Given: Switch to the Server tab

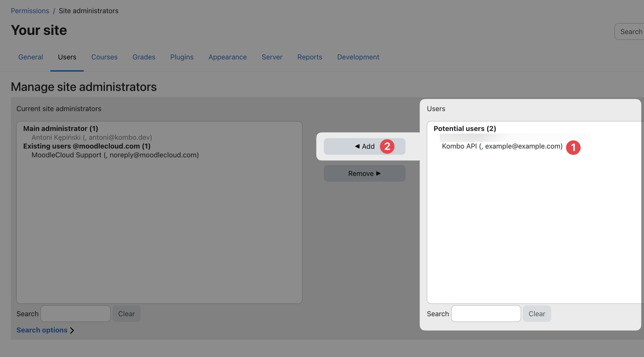Looking at the screenshot, I should [x=272, y=57].
